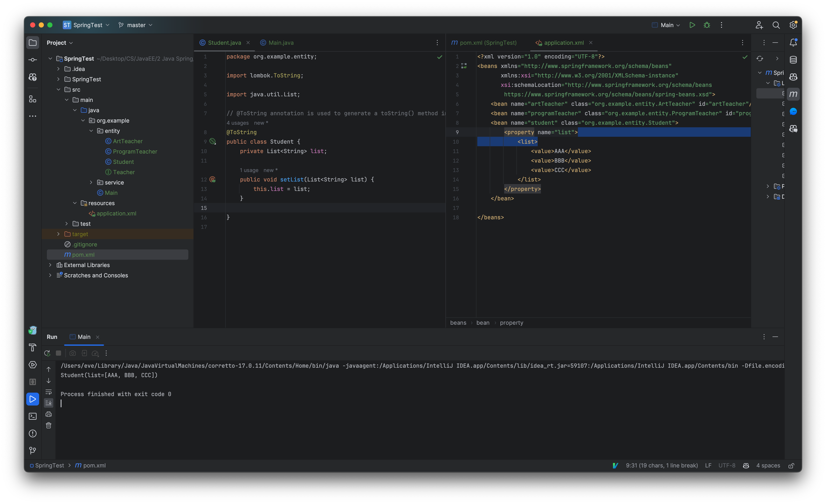Open Notifications bell icon
This screenshot has width=826, height=504.
tap(793, 43)
